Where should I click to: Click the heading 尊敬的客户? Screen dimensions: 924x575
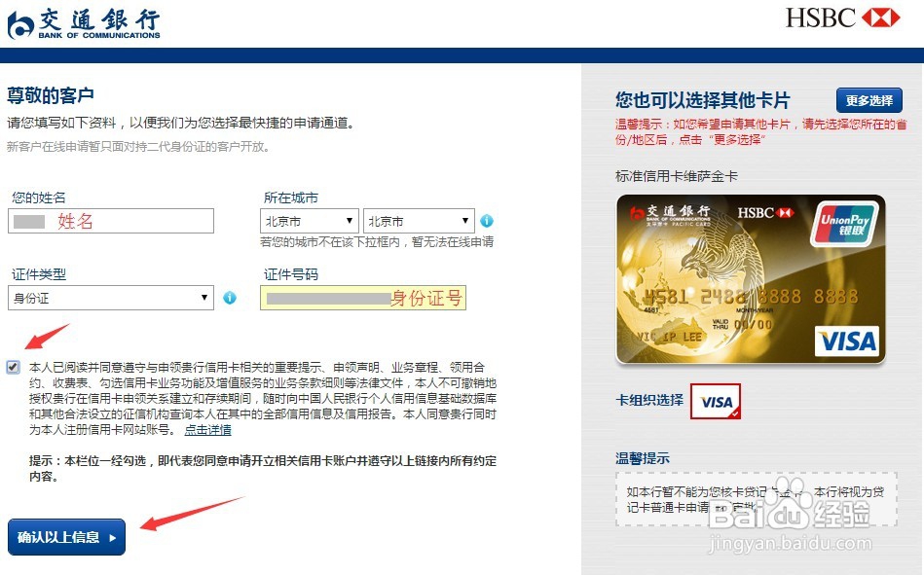pos(51,95)
